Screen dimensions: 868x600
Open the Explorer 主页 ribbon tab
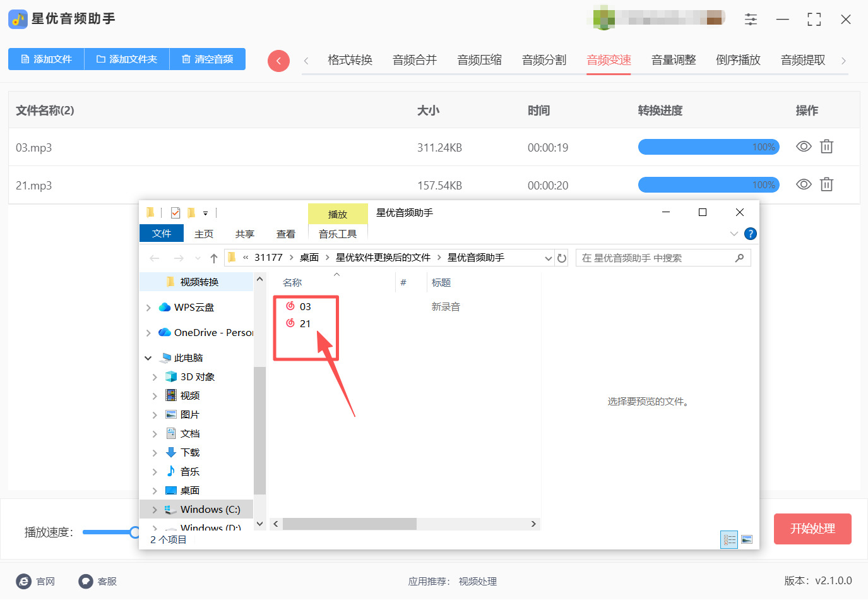pyautogui.click(x=204, y=234)
